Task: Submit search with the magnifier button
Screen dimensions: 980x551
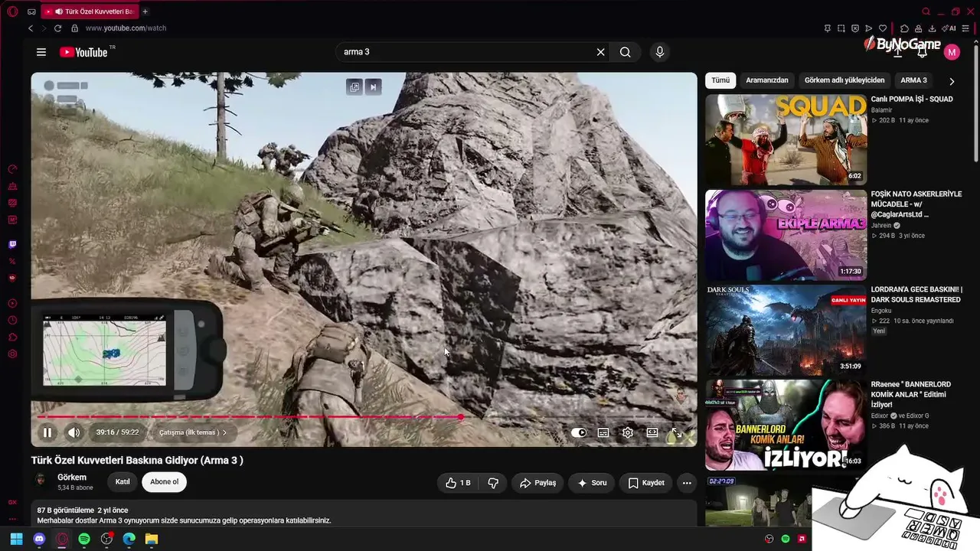Action: pyautogui.click(x=626, y=52)
